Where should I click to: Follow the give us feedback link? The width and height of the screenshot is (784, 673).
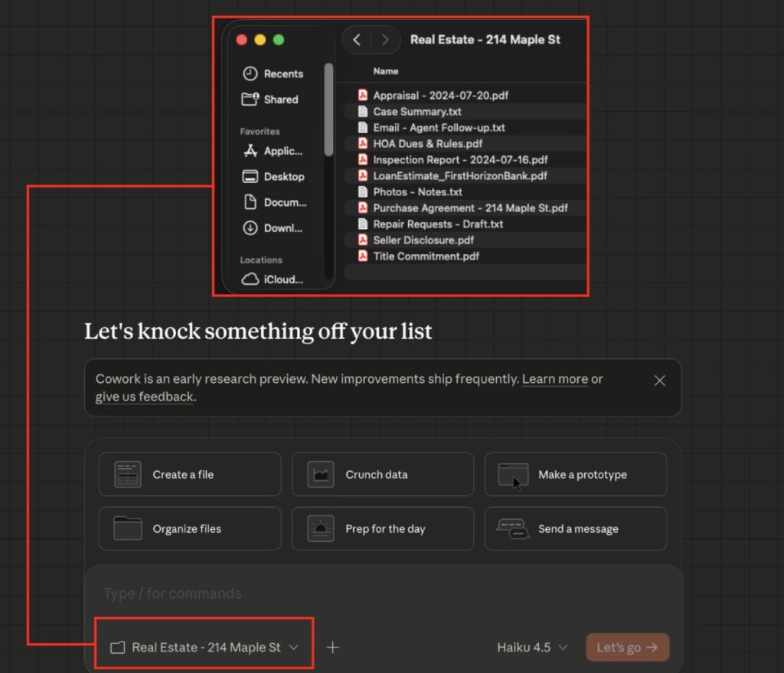coord(144,397)
